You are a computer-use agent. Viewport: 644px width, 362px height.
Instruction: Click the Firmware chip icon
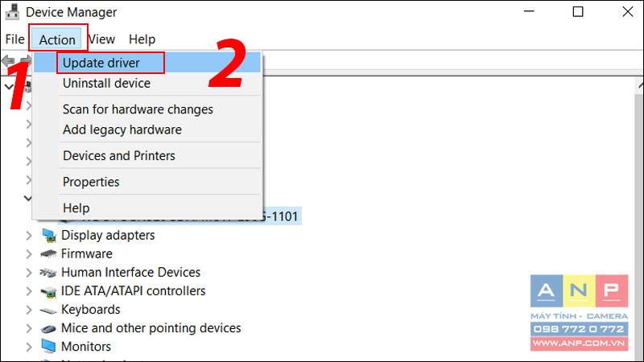point(49,254)
